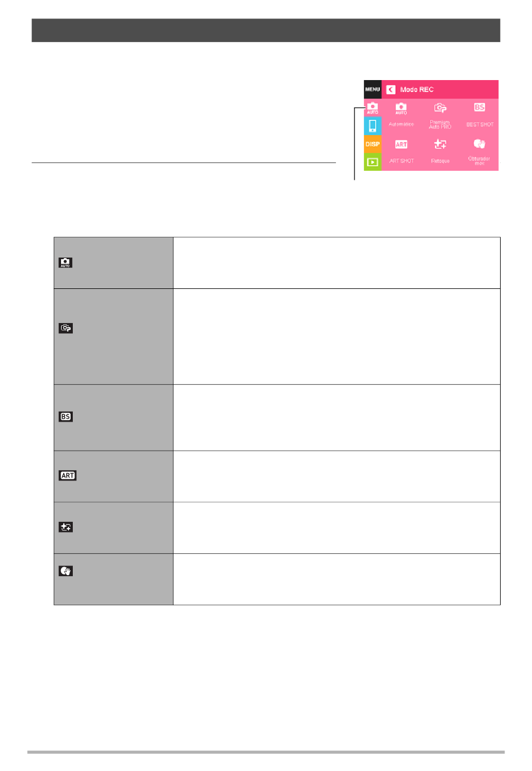This screenshot has height=771, width=532.
Task: Choose the Retoque mode icon
Action: coord(440,144)
